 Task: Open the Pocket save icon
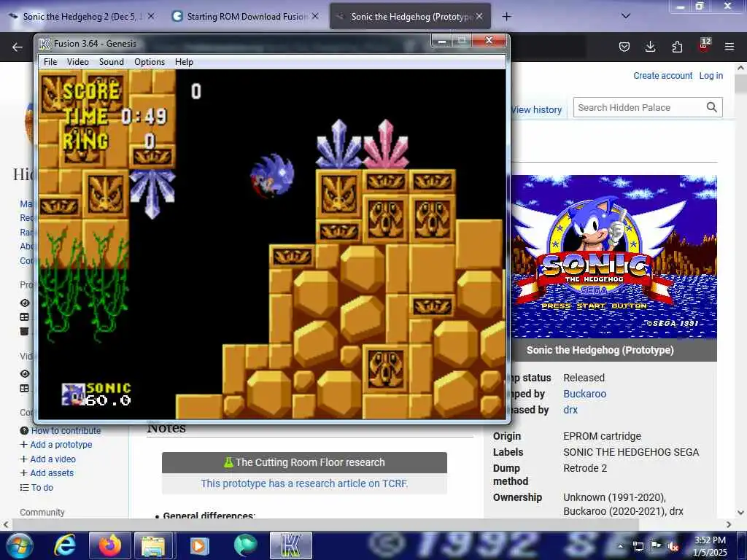coord(624,47)
